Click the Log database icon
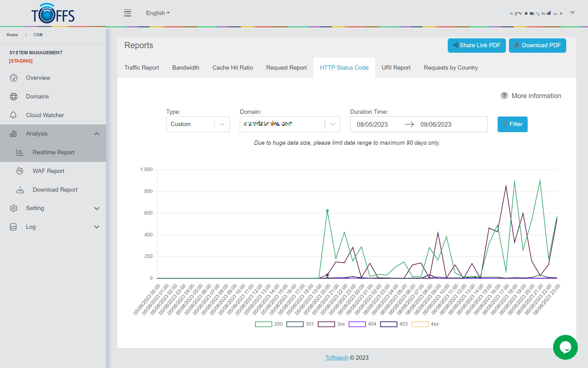Image resolution: width=588 pixels, height=368 pixels. click(13, 227)
